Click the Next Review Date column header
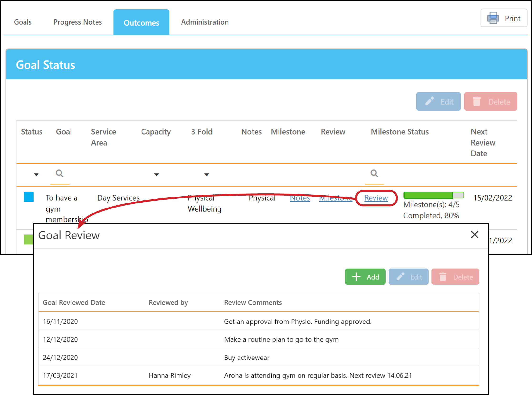Screen dimensions: 532x395 483,142
